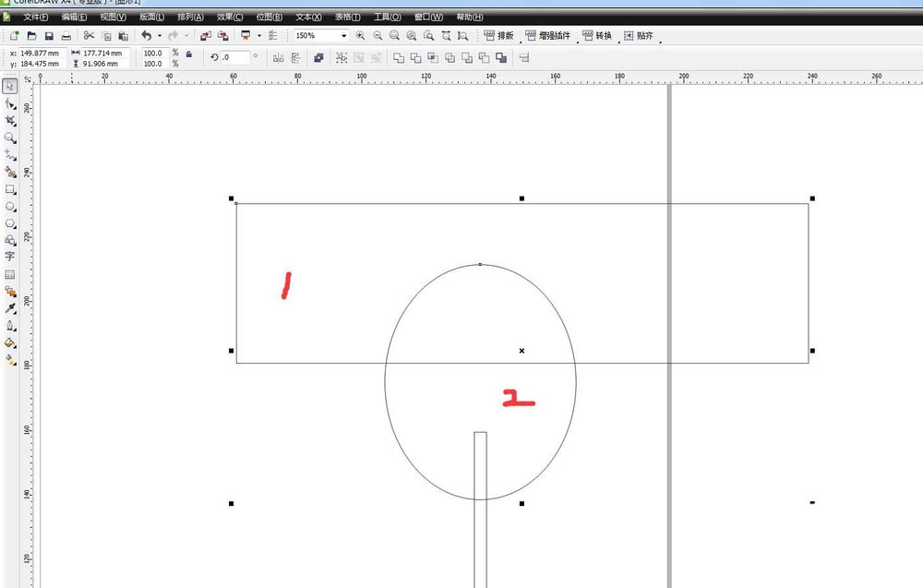This screenshot has height=588, width=923.
Task: Select the Freehand curve tool
Action: click(x=10, y=155)
